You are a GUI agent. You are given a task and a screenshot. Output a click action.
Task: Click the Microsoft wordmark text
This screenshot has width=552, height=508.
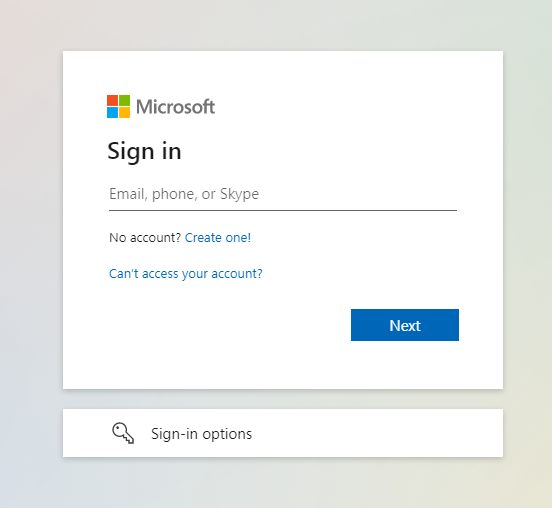(175, 107)
